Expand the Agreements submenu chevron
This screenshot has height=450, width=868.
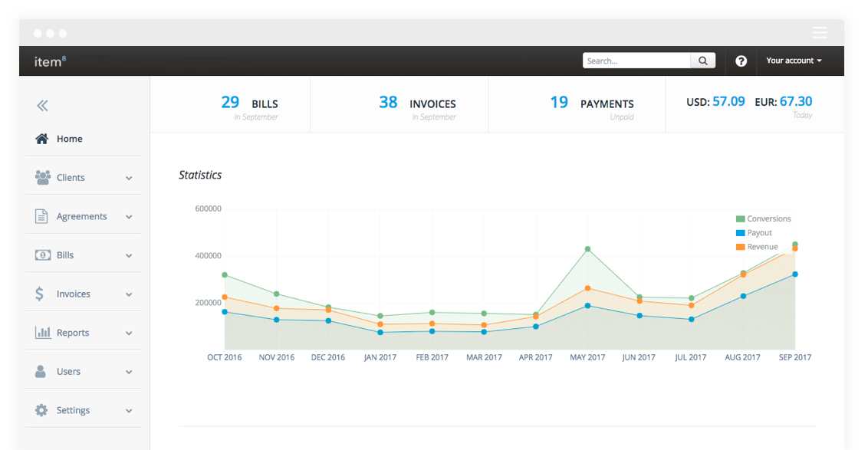click(x=129, y=217)
